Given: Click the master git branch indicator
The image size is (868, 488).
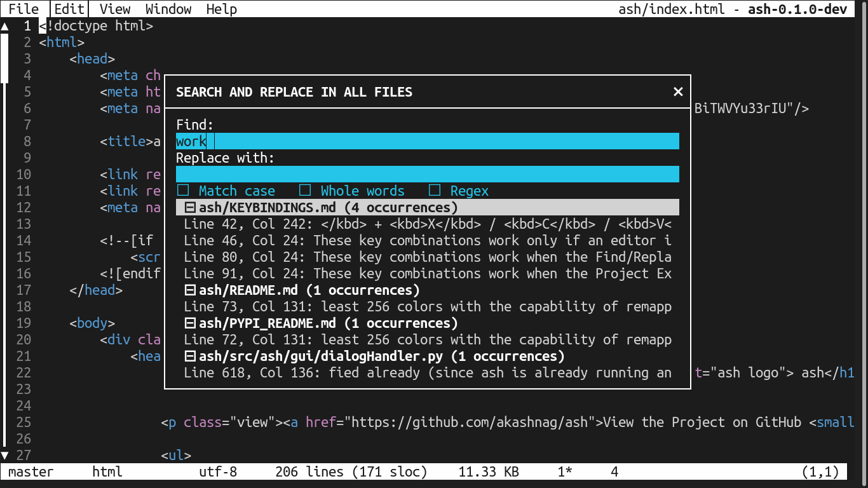Looking at the screenshot, I should click(x=31, y=472).
